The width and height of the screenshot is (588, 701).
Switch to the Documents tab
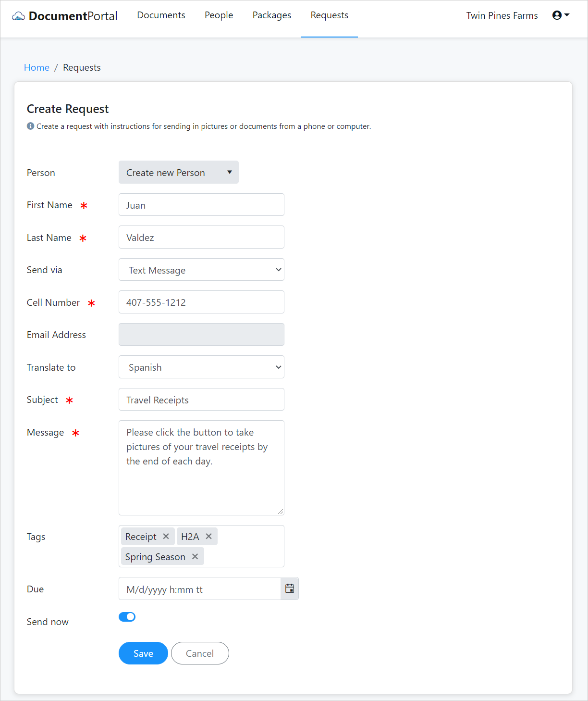coord(161,15)
